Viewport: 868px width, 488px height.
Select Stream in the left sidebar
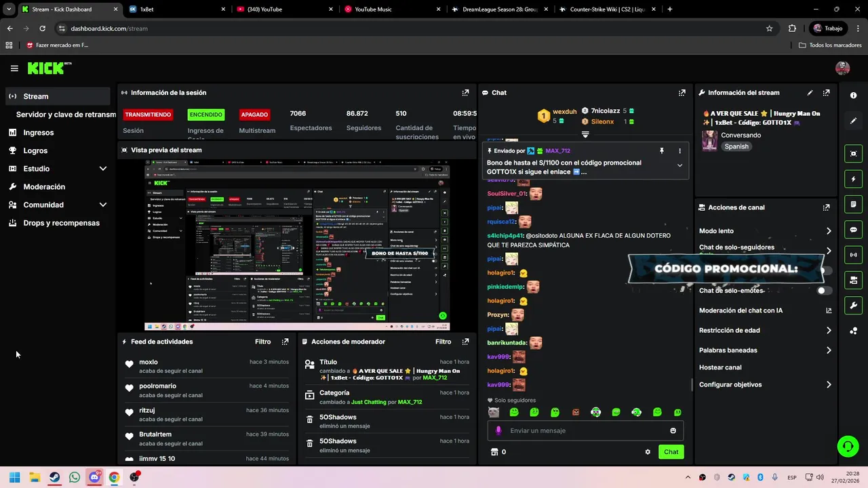58,96
